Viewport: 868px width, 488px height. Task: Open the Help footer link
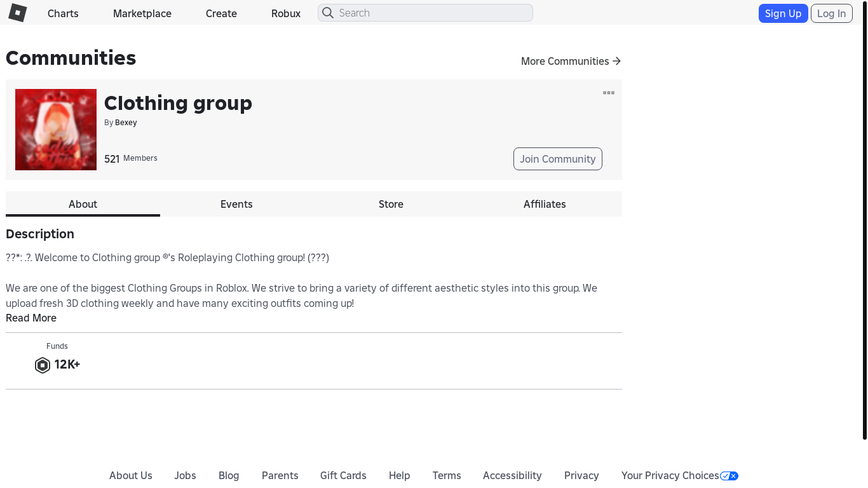(400, 475)
